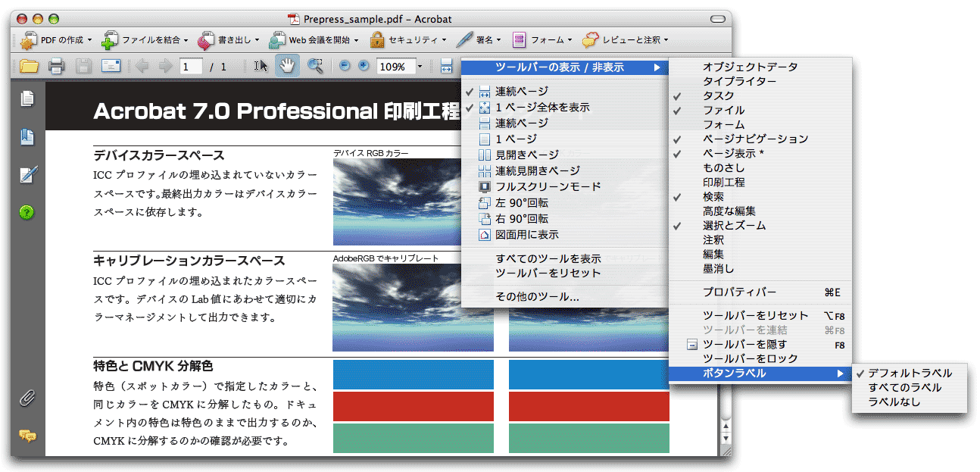Screen dimensions: 980x472
Task: Choose the text Select tool cursor icon
Action: (261, 66)
